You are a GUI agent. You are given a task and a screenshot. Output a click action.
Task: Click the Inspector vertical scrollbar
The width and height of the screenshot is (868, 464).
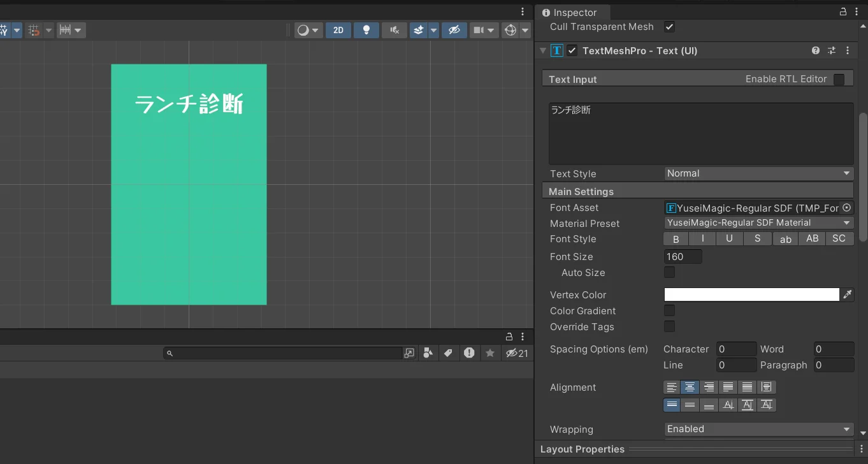pos(863,177)
